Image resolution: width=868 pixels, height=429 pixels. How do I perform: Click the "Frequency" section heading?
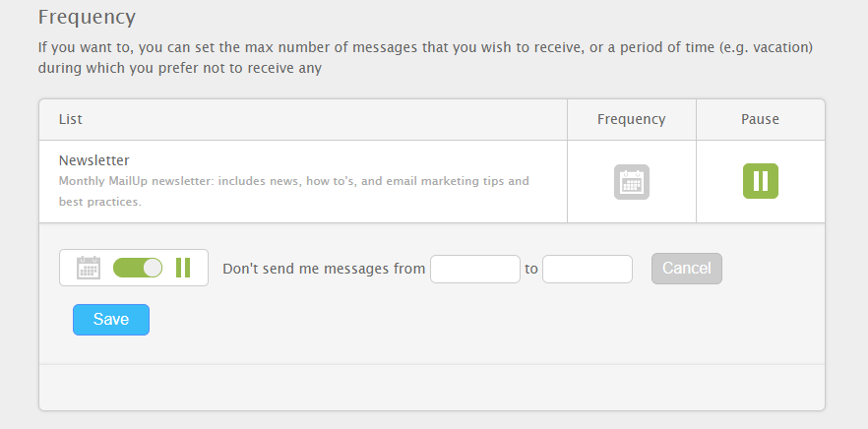pyautogui.click(x=87, y=17)
